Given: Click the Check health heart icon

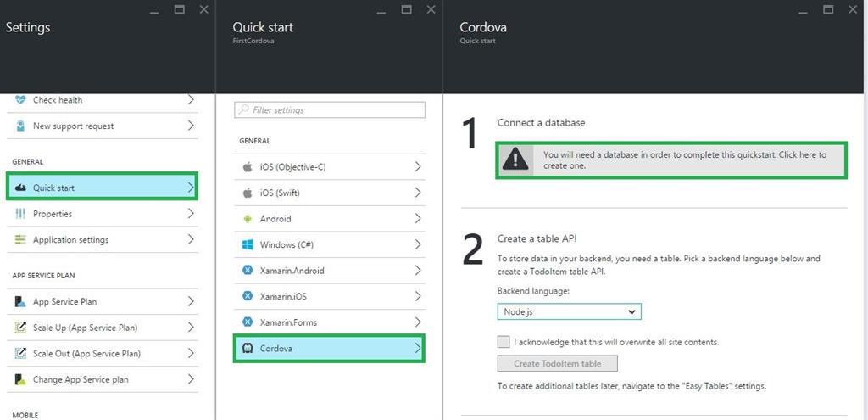Looking at the screenshot, I should (x=20, y=100).
